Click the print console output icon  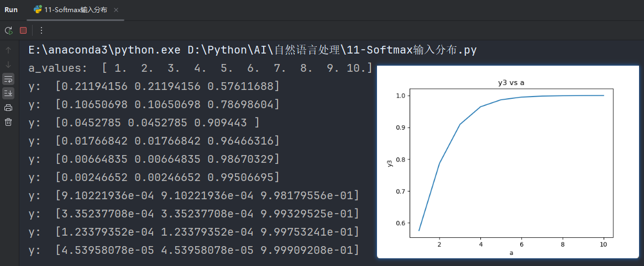point(8,108)
